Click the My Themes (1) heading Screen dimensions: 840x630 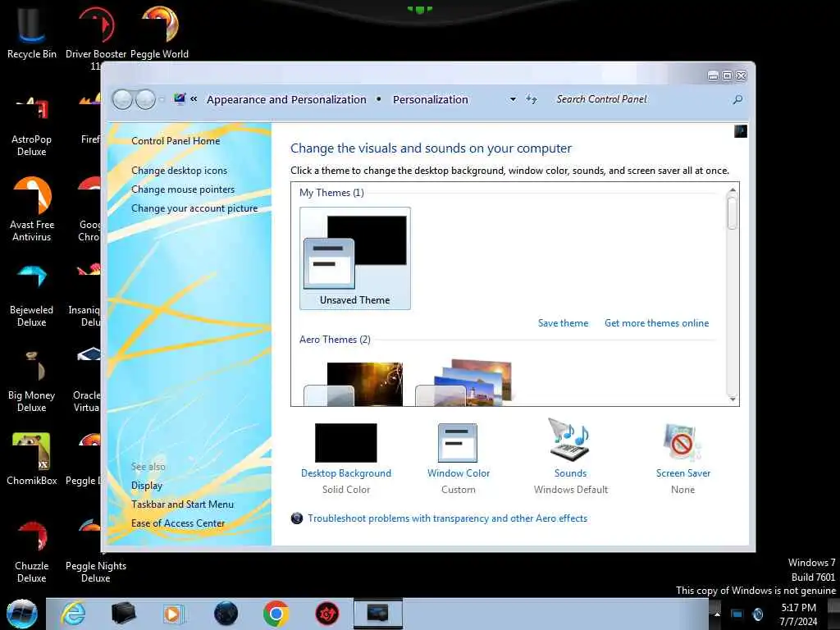[331, 192]
